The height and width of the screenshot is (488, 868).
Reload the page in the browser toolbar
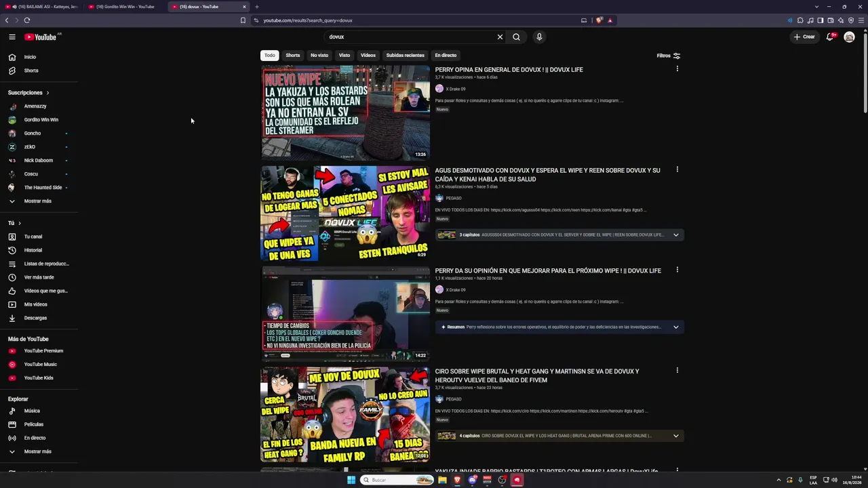pyautogui.click(x=27, y=20)
